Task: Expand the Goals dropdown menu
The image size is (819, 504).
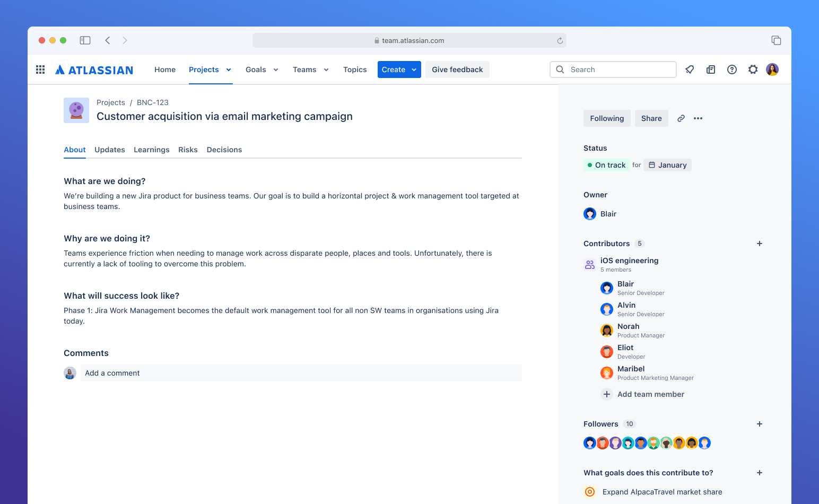Action: pos(276,69)
